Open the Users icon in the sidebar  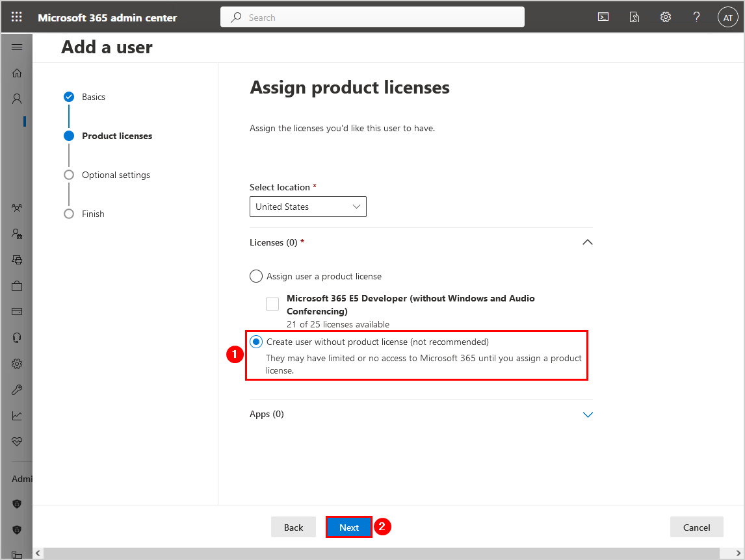click(x=17, y=99)
